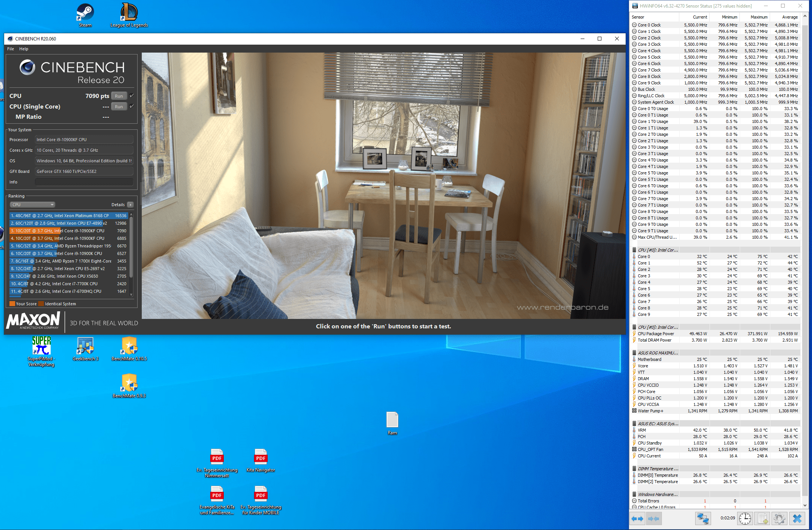The width and height of the screenshot is (812, 530).
Task: Collapse the ASUS ROG MAXIMU... sensor group
Action: tap(634, 353)
